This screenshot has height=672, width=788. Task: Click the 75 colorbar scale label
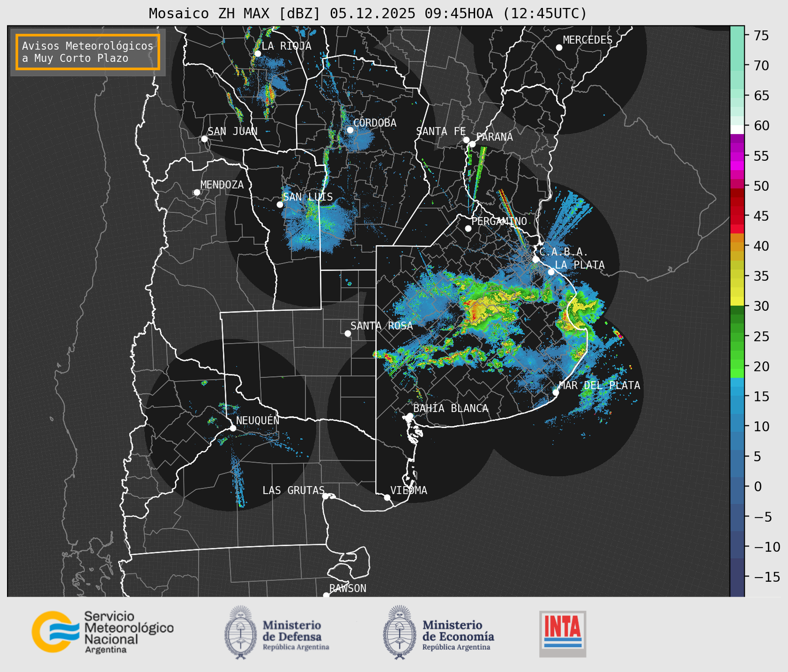[x=761, y=36]
